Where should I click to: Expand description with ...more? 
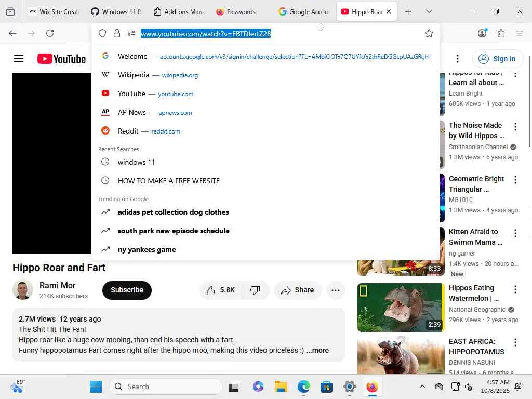click(317, 350)
